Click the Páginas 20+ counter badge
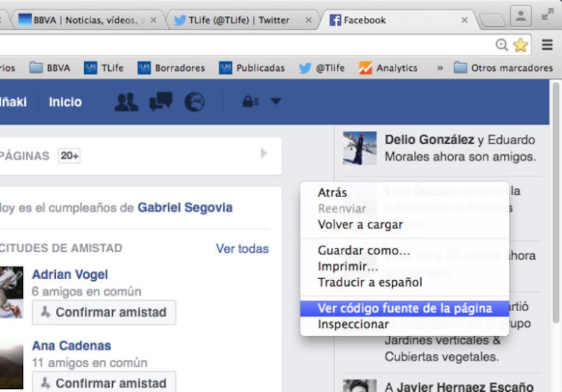Screen dimensions: 562x392 (x=69, y=156)
